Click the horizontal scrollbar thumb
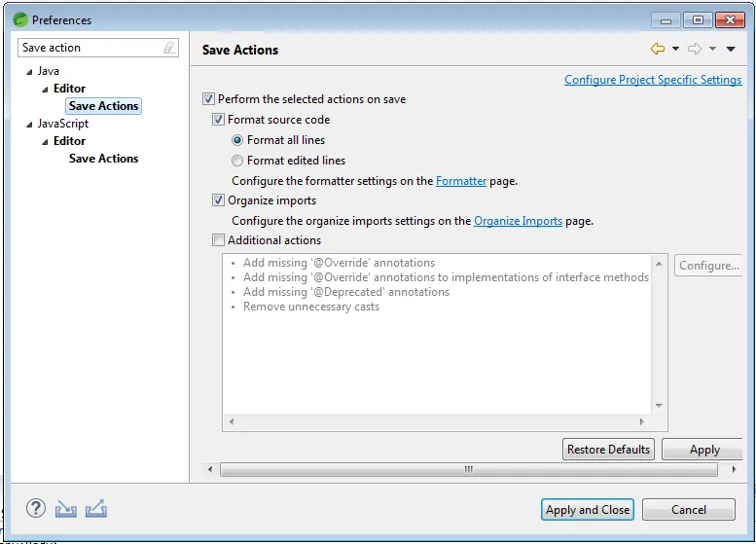756x544 pixels. (x=467, y=469)
